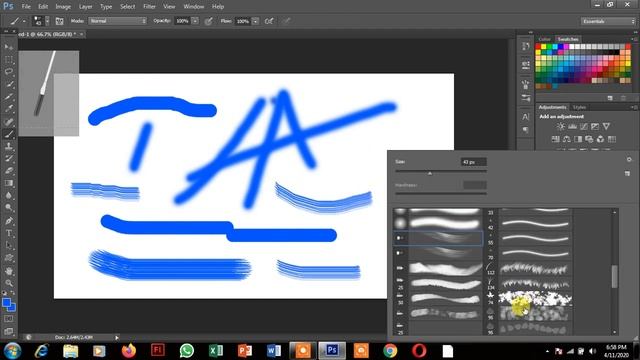The image size is (640, 360).
Task: Switch to the Color tab
Action: pyautogui.click(x=544, y=39)
